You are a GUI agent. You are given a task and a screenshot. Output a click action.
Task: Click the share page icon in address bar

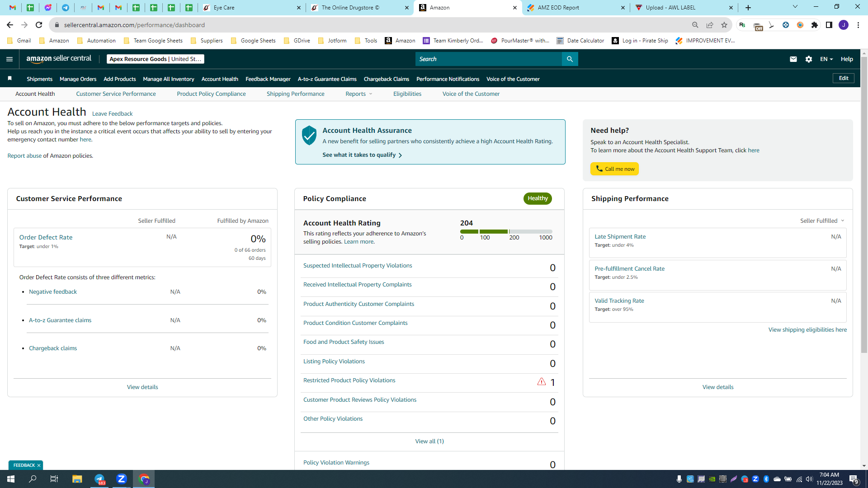[710, 25]
